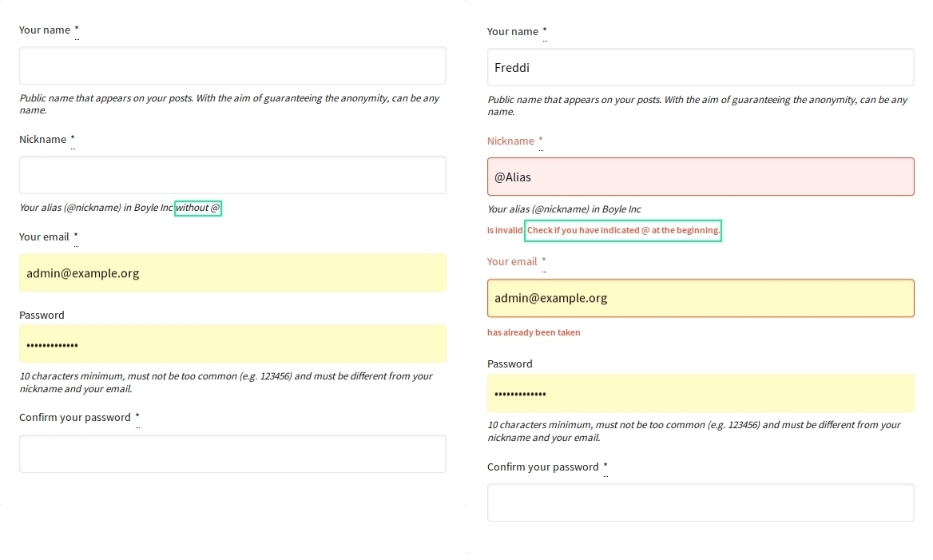The height and width of the screenshot is (560, 933).
Task: Click the red "Nickname" field label
Action: (510, 141)
